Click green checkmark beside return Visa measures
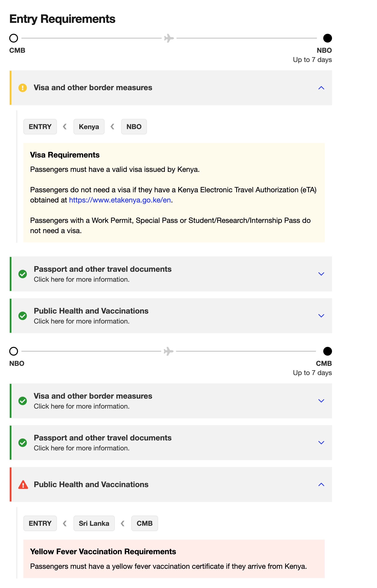Viewport: 377px width, 588px height. [23, 401]
